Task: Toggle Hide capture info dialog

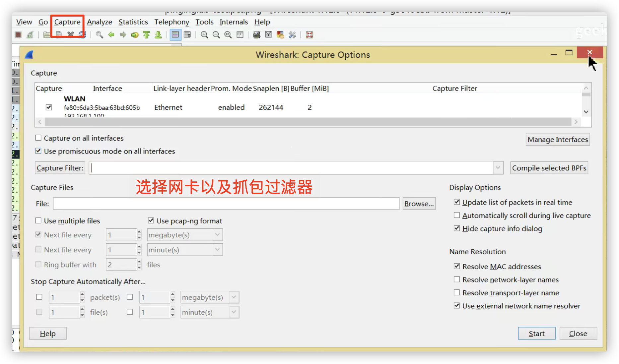Action: pos(457,228)
